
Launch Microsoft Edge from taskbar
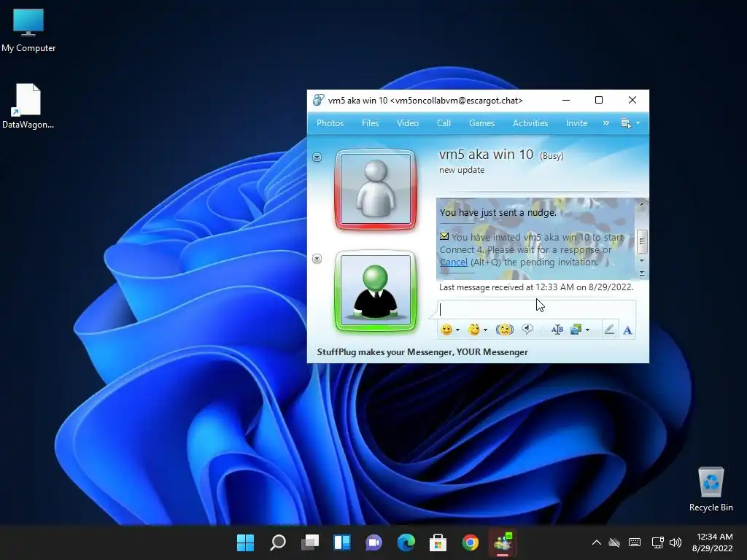[406, 542]
